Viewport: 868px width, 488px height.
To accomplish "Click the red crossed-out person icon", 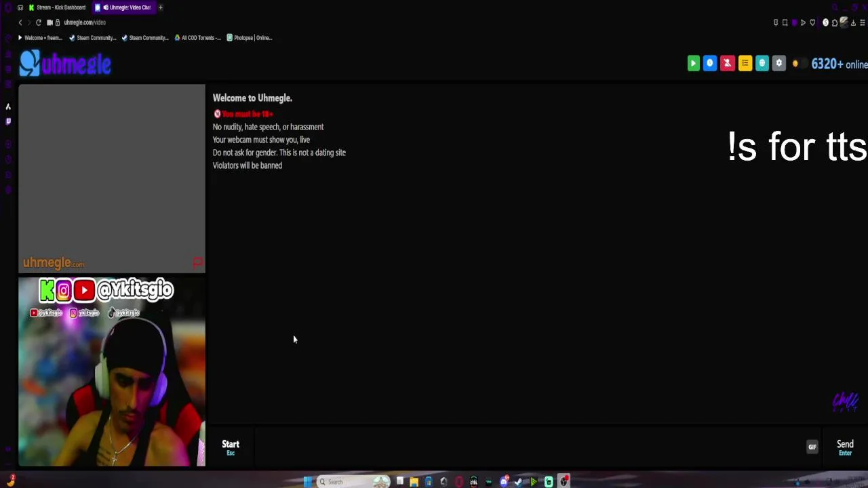I will pyautogui.click(x=727, y=63).
